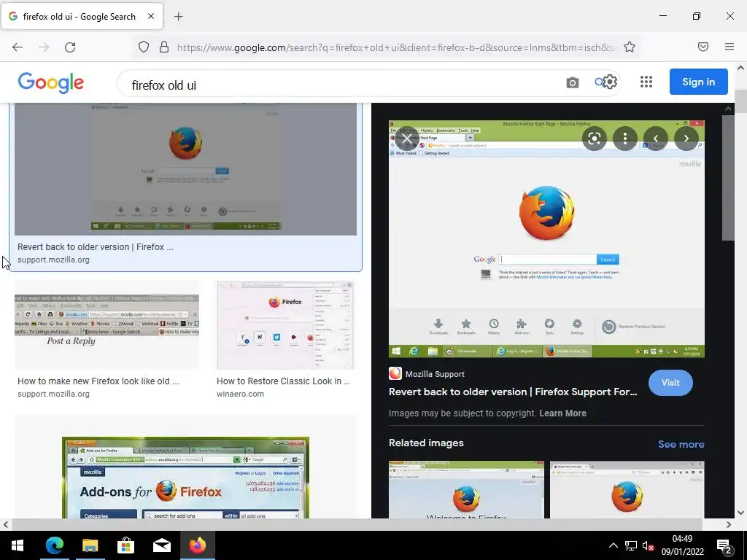Click the Firefox taskbar icon
Screen dimensions: 747x560
coord(197,545)
